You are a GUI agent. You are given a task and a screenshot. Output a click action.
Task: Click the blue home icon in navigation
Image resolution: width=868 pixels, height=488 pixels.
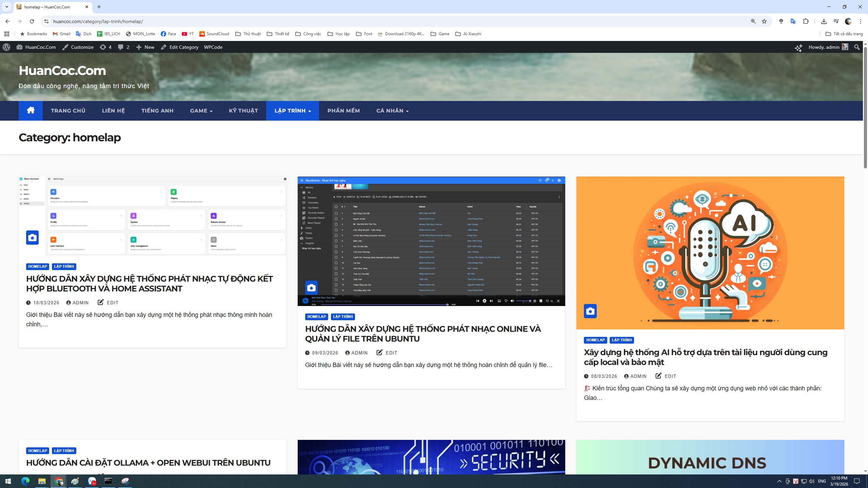pos(31,110)
